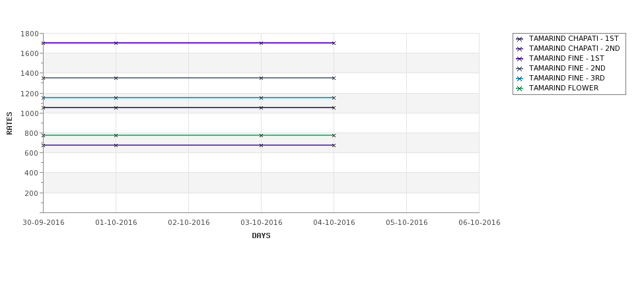
Task: Click the 1800 y-axis tick label
Action: [x=29, y=34]
